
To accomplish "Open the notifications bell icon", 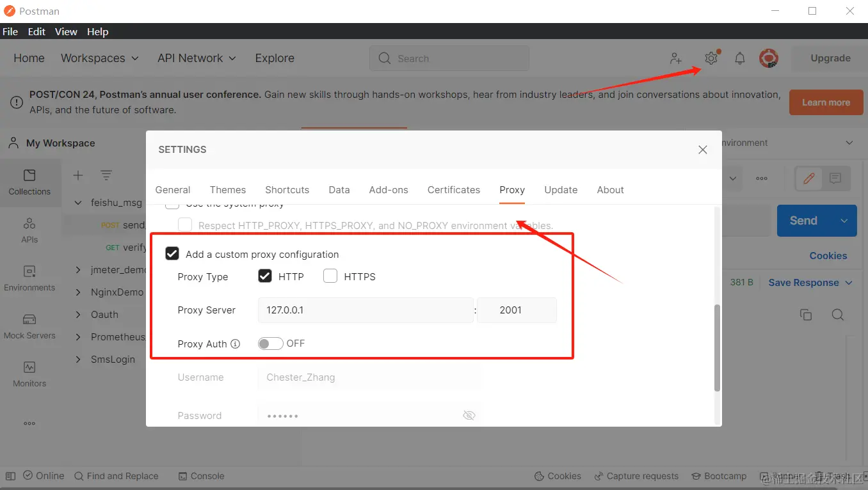I will (739, 58).
